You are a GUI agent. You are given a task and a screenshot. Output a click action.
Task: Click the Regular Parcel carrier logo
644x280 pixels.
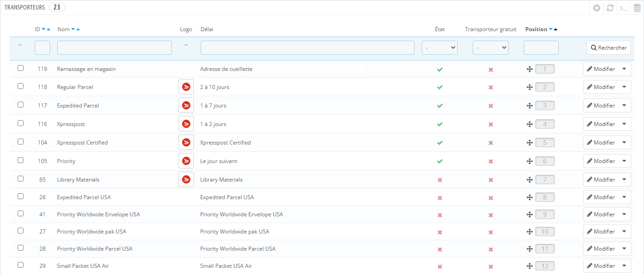click(186, 87)
